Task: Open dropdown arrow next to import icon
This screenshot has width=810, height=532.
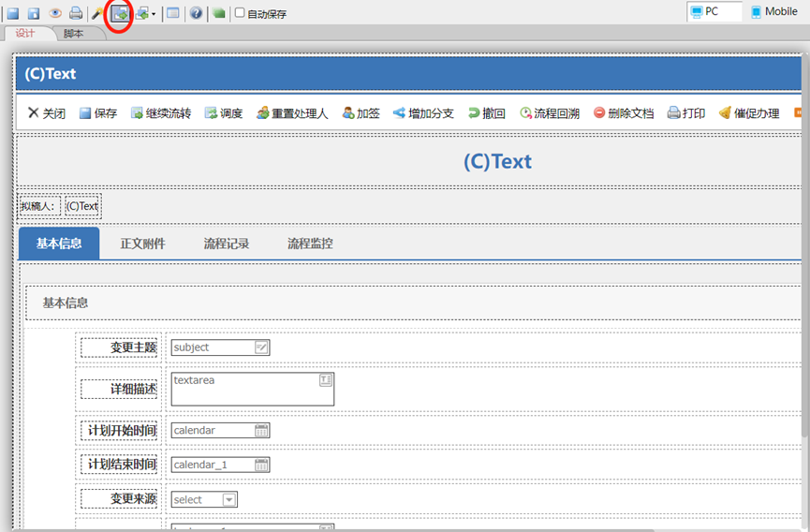Action: click(154, 14)
